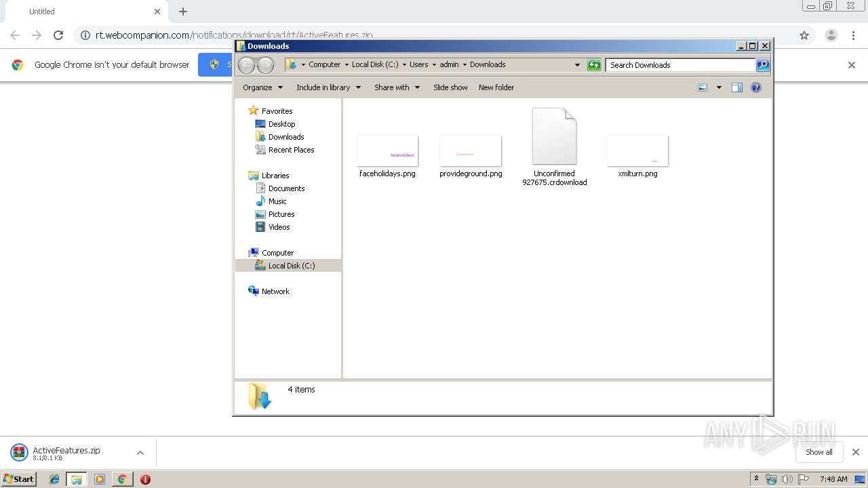868x488 pixels.
Task: Open a new Chrome tab
Action: 183,12
